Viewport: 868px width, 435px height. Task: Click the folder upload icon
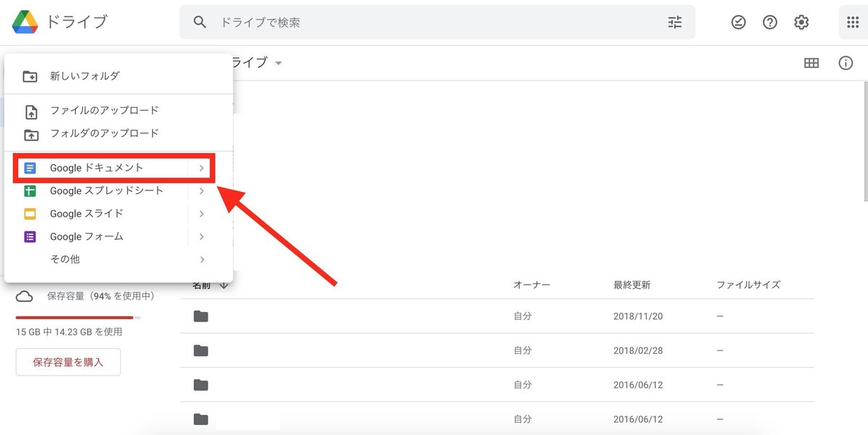pyautogui.click(x=30, y=134)
